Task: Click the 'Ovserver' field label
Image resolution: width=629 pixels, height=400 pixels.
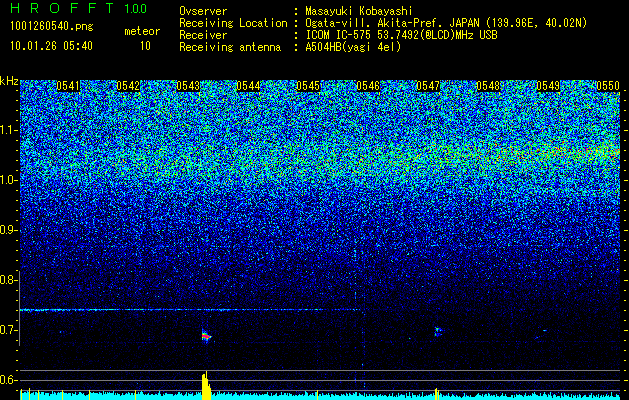Action: (203, 11)
